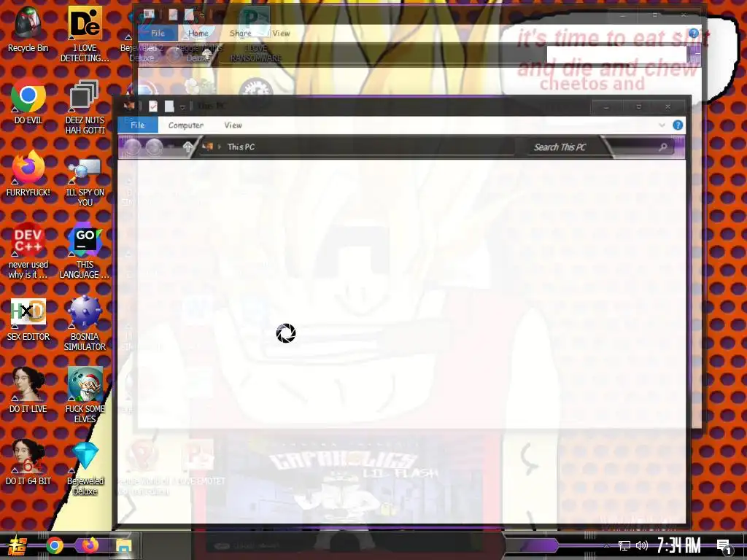Expand address bar chevron before This PC

tap(220, 147)
